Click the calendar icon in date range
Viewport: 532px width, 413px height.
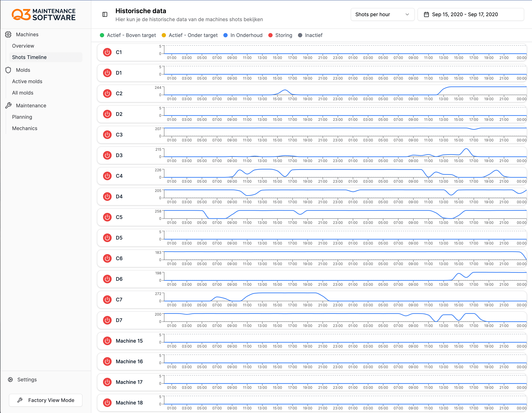pyautogui.click(x=426, y=15)
